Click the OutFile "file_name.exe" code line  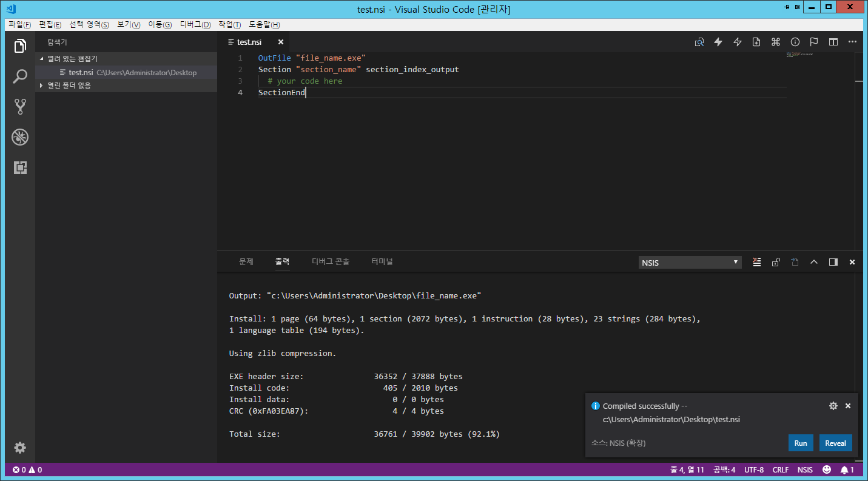coord(312,58)
